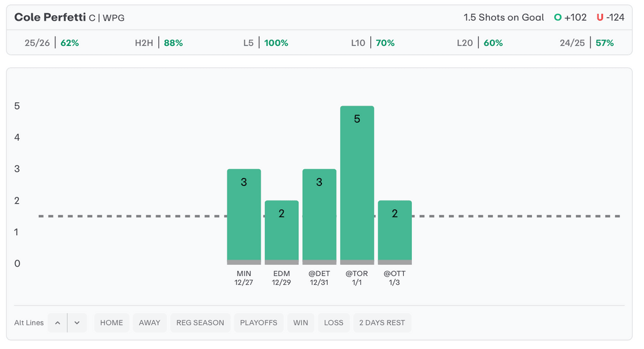
Task: Open Cole Perfetti player name
Action: (50, 18)
